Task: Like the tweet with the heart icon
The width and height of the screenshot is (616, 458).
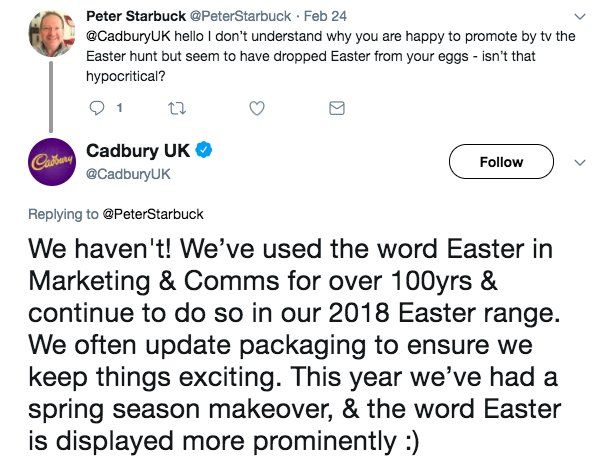Action: click(256, 107)
